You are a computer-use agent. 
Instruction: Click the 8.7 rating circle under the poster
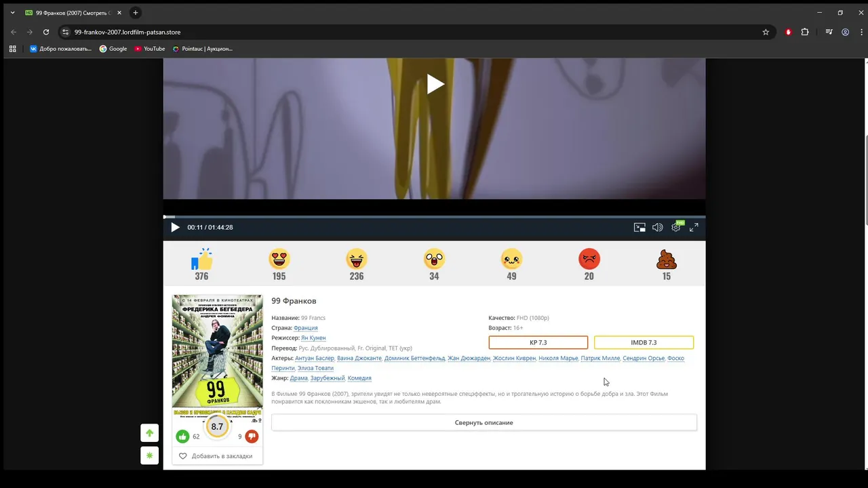pos(217,426)
